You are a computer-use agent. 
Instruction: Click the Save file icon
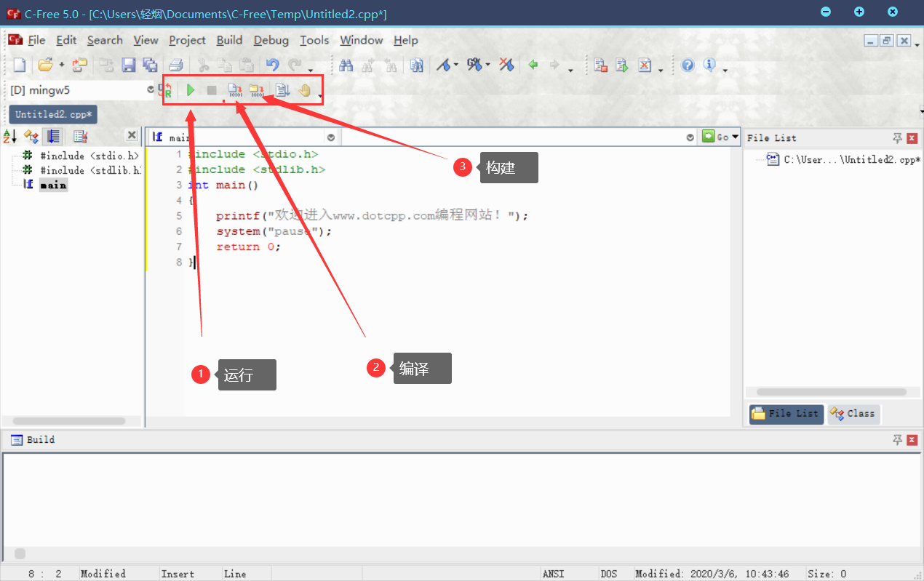(129, 65)
